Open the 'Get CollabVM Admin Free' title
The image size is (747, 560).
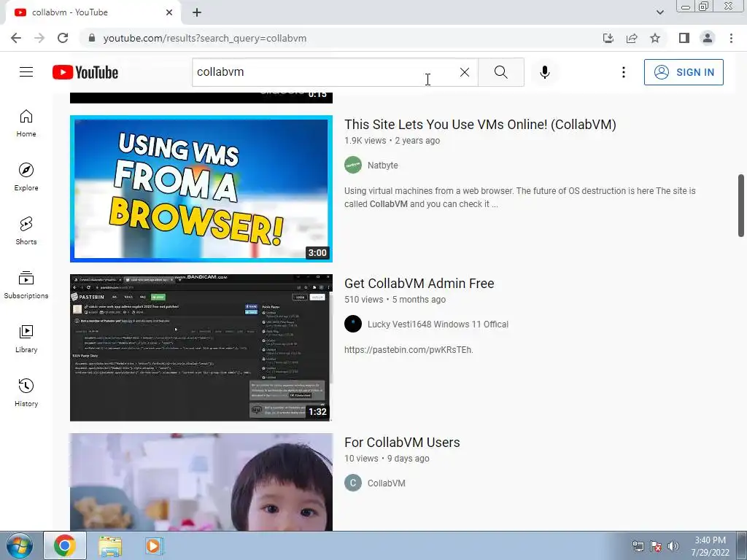click(419, 284)
